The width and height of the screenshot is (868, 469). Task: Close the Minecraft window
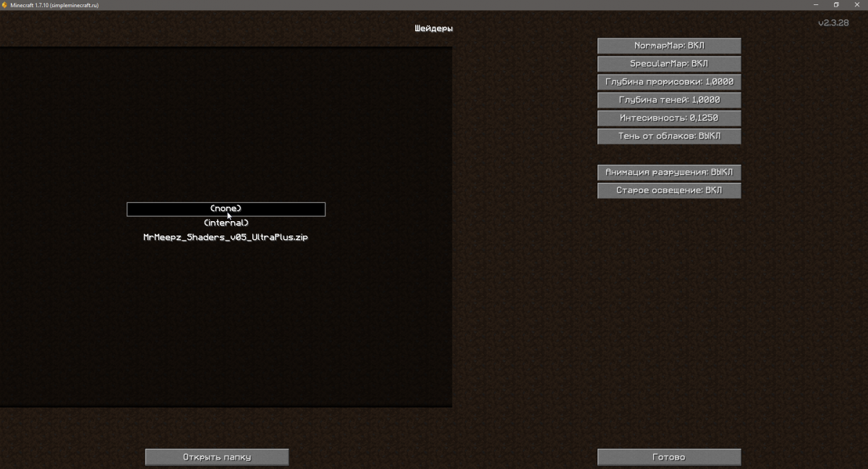point(857,5)
